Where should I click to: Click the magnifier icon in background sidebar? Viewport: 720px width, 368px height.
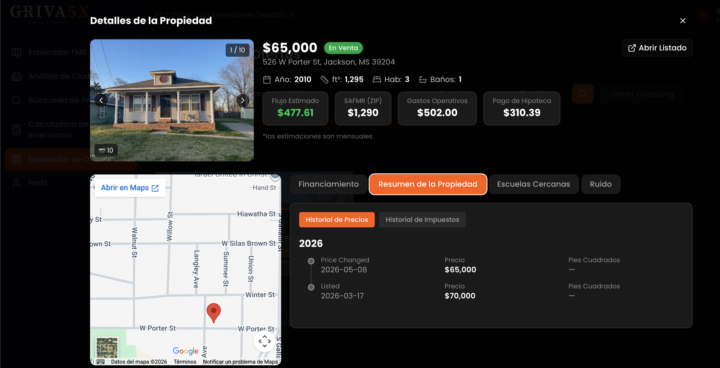click(x=17, y=100)
